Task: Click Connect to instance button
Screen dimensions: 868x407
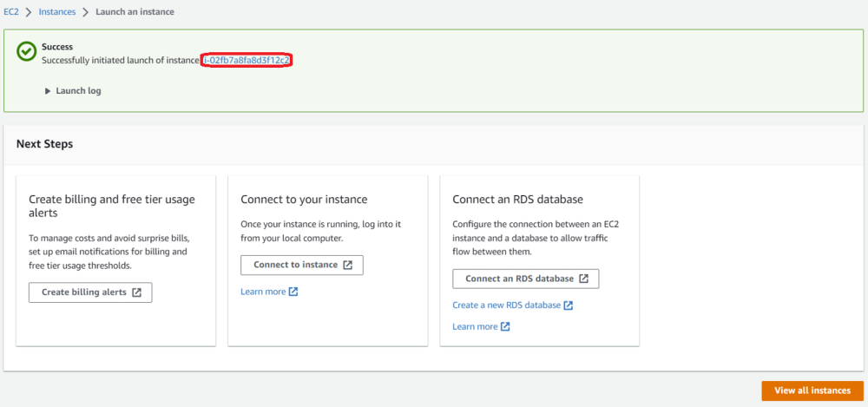Action: point(302,265)
